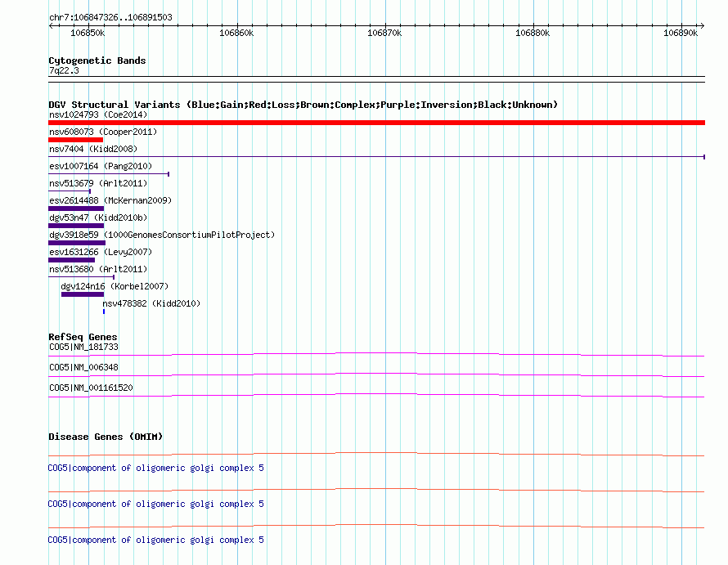Image resolution: width=728 pixels, height=565 pixels.
Task: Select the purple dgv124n16 inversion bar
Action: click(83, 294)
